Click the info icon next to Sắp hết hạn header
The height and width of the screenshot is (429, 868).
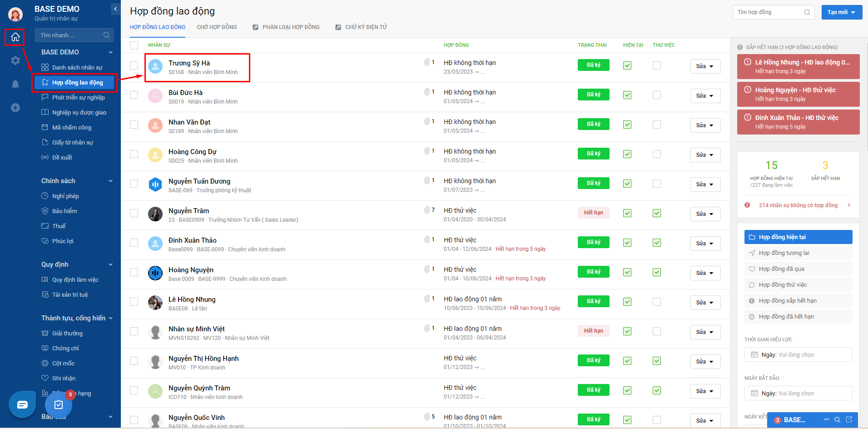740,47
